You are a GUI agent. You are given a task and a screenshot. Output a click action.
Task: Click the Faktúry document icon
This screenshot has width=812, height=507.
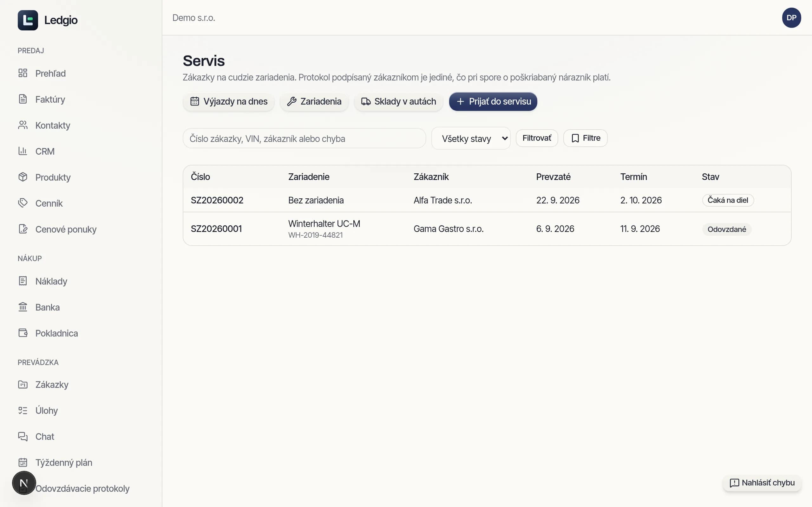tap(23, 99)
